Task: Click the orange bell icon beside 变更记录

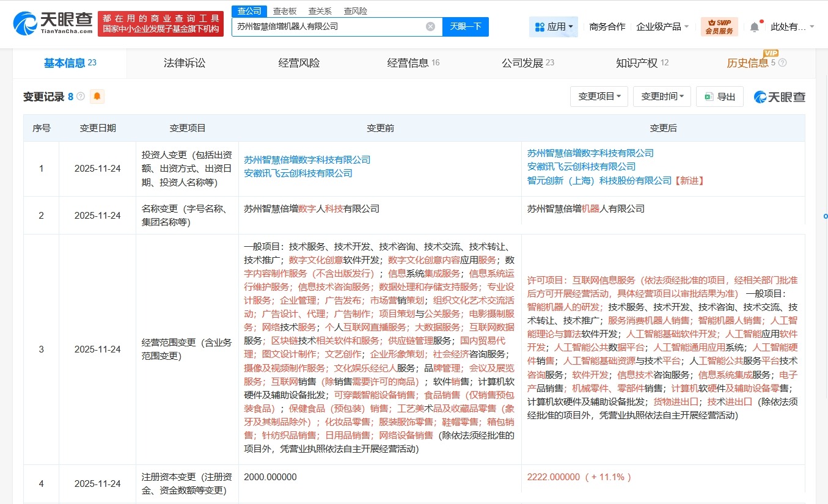Action: (97, 97)
